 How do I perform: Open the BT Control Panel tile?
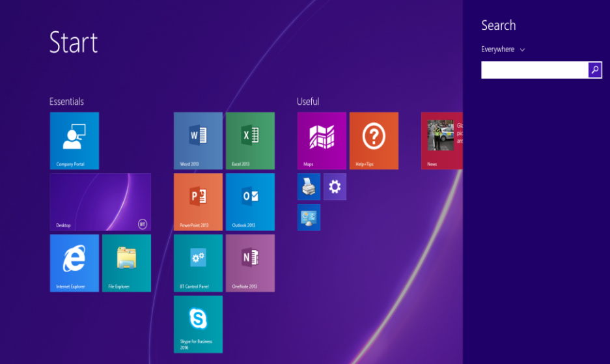point(198,263)
